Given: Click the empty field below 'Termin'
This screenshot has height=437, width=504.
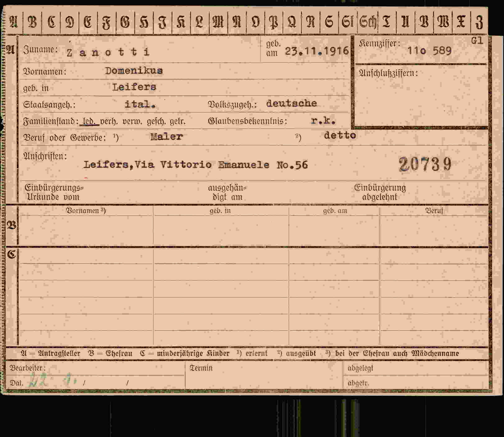Looking at the screenshot, I should (x=264, y=381).
